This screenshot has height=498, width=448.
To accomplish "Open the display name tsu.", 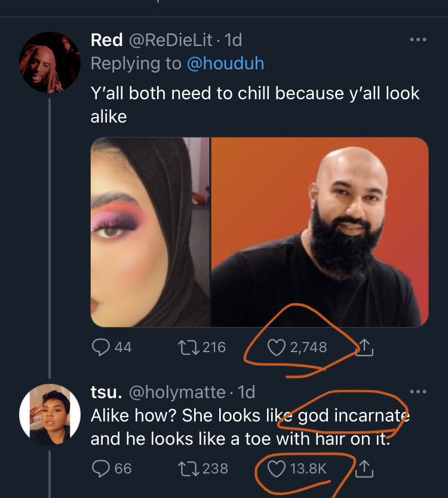I will (106, 392).
